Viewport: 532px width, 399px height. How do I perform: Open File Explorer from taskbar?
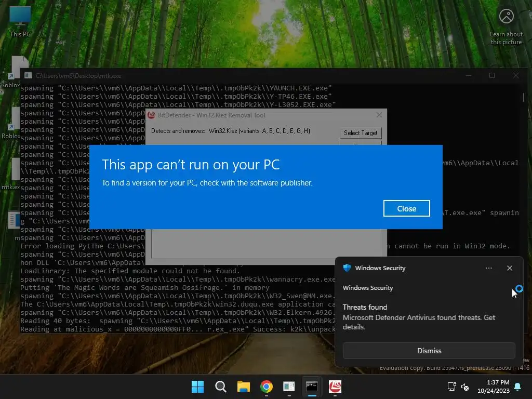[x=244, y=387]
